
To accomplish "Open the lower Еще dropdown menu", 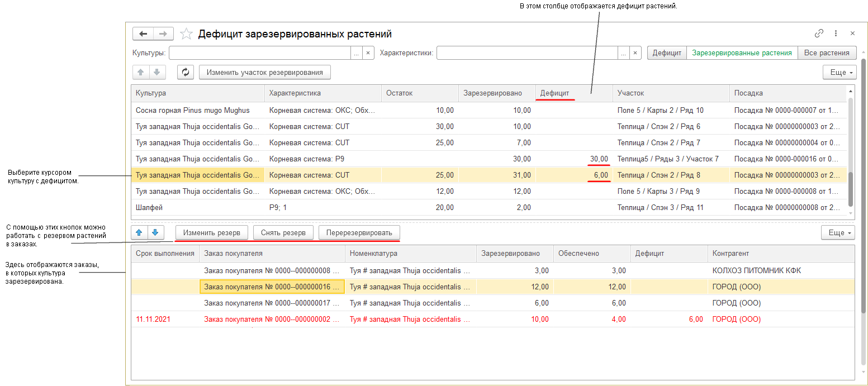I will coord(838,232).
